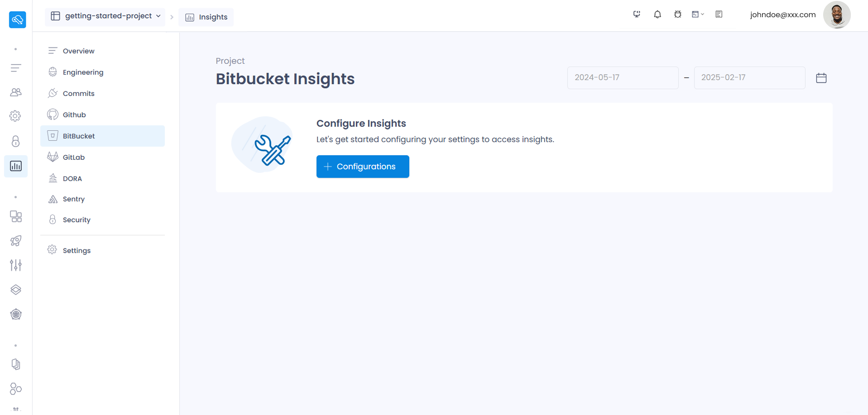The height and width of the screenshot is (415, 868).
Task: Expand the getting-started-project dropdown
Action: click(x=105, y=16)
